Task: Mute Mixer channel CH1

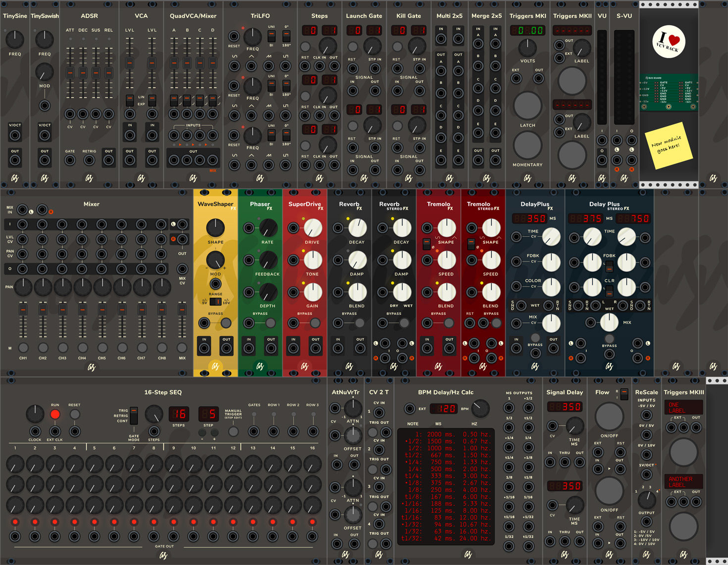Action: tap(23, 348)
